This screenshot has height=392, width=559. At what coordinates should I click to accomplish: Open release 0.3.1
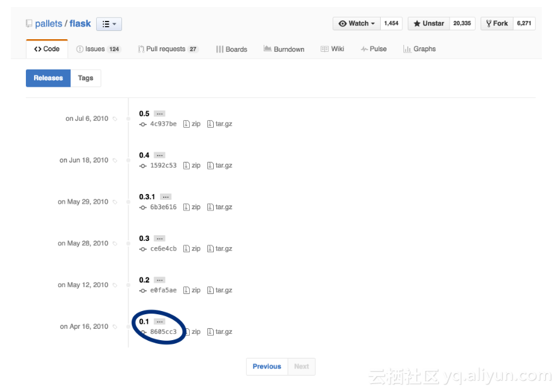(147, 197)
